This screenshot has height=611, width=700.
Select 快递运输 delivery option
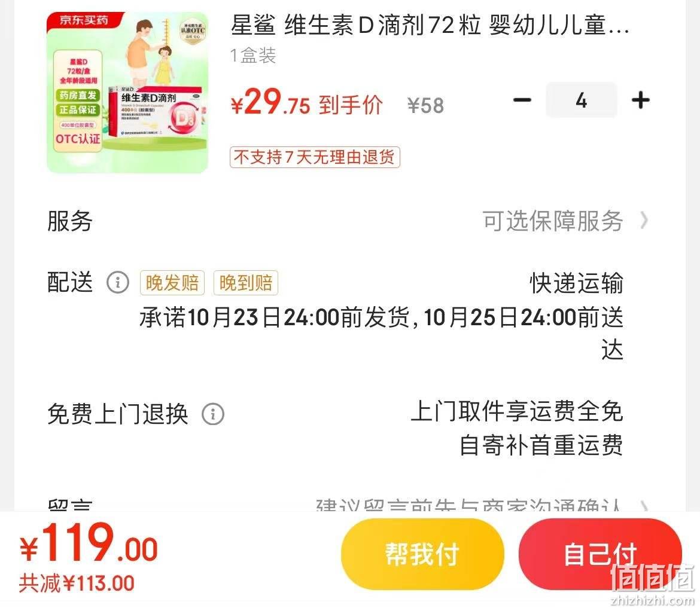[576, 283]
